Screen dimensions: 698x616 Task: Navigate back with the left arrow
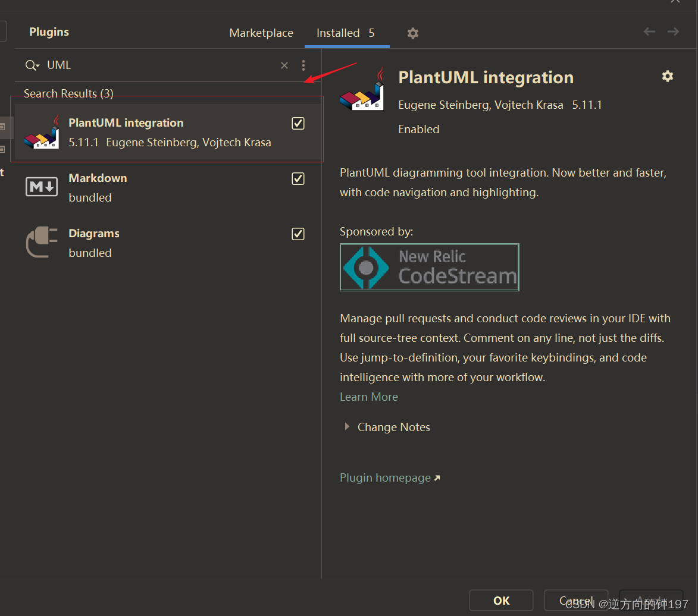pos(649,32)
